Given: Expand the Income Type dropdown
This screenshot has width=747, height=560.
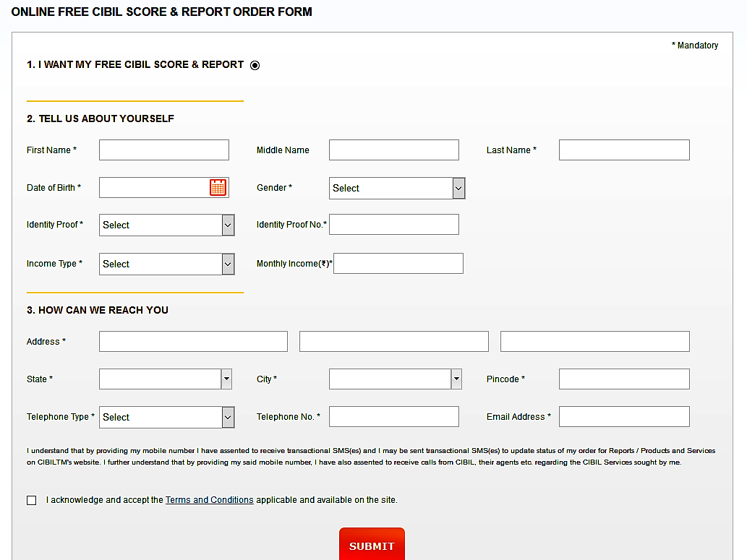Looking at the screenshot, I should [167, 264].
